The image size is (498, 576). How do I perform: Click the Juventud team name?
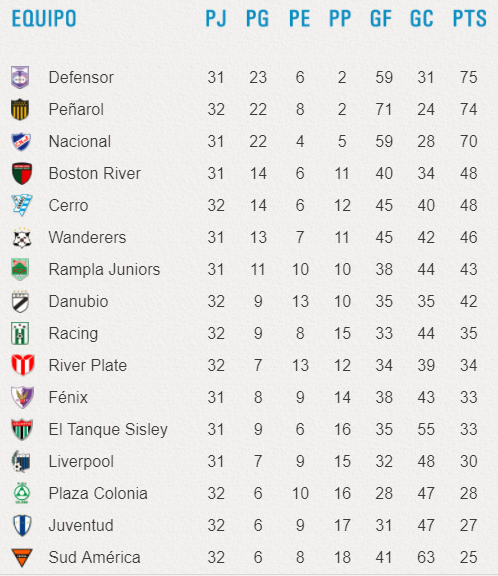[81, 525]
